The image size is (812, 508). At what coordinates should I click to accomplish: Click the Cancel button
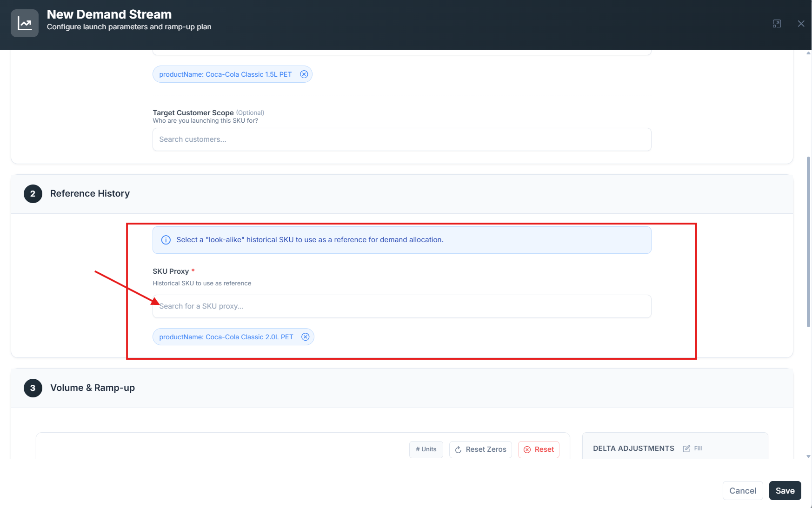743,491
